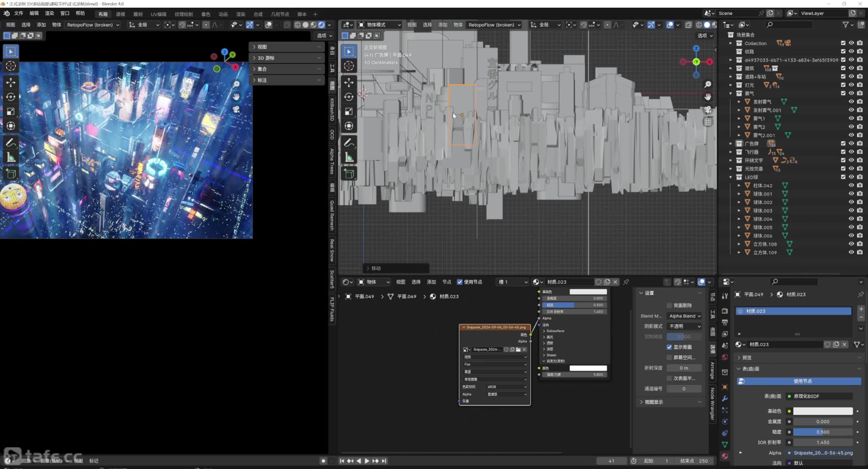Image resolution: width=868 pixels, height=469 pixels.
Task: Click the emission 颜色 swatch on BSDF node
Action: 588,368
